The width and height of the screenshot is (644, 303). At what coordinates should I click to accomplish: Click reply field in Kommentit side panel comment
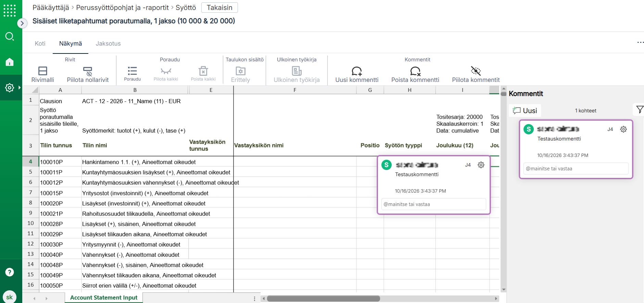(x=576, y=169)
